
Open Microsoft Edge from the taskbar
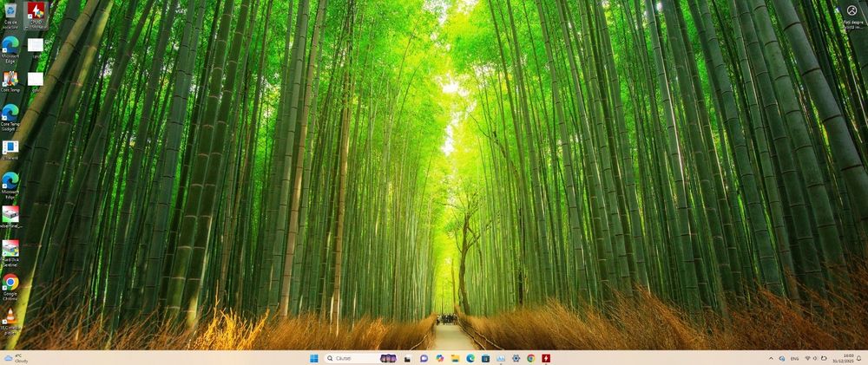(x=470, y=358)
